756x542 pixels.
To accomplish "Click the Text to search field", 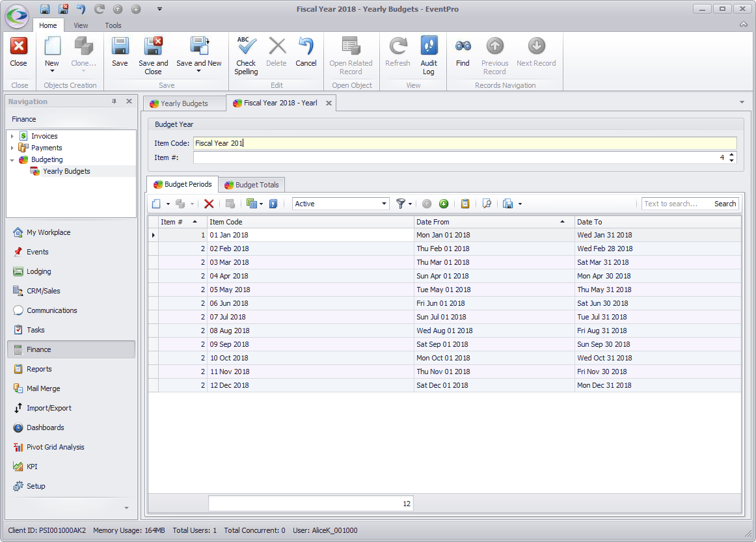I will tap(675, 204).
